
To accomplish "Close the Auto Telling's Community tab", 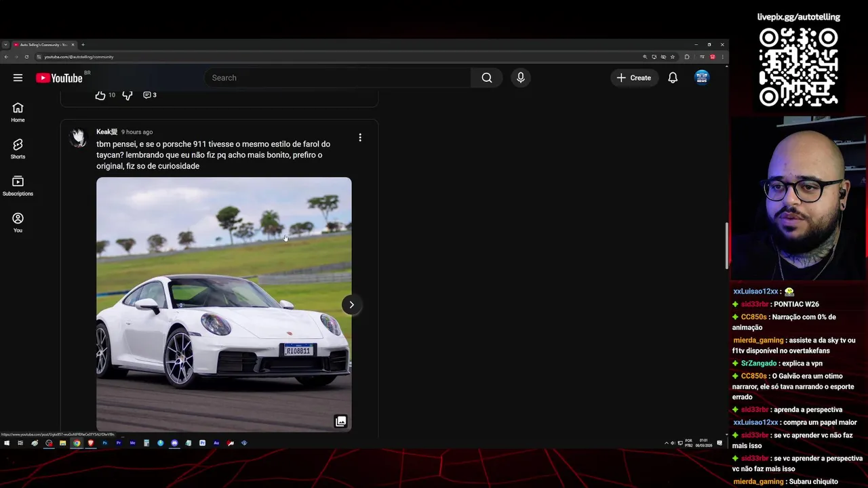I will (73, 45).
